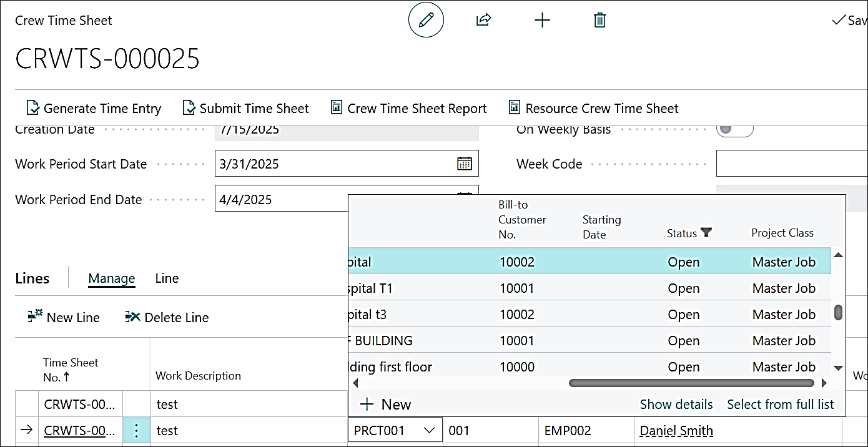Click the lookup vertical scrollbar thumb
868x447 pixels.
coord(839,312)
